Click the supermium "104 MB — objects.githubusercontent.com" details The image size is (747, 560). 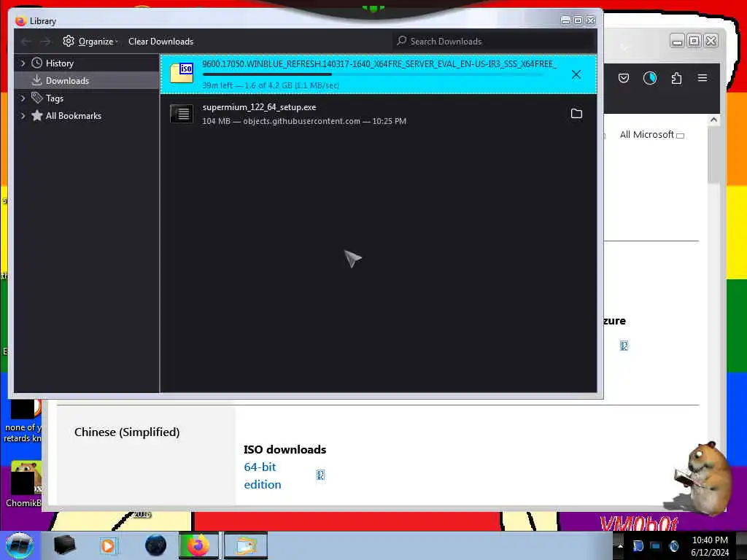pos(304,121)
